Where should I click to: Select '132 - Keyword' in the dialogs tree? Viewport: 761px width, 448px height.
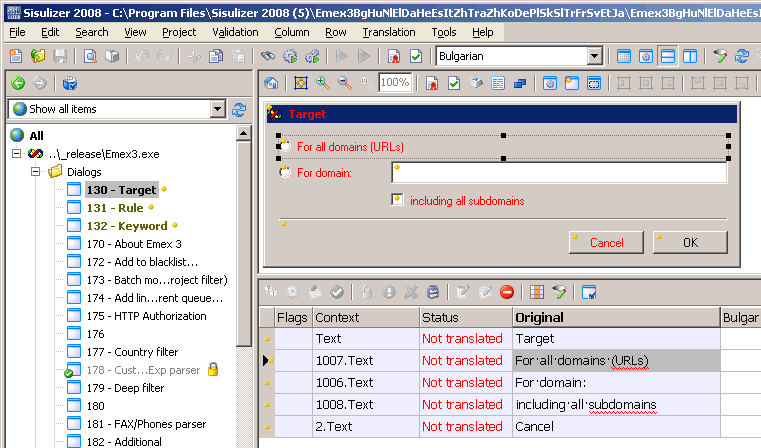point(127,226)
